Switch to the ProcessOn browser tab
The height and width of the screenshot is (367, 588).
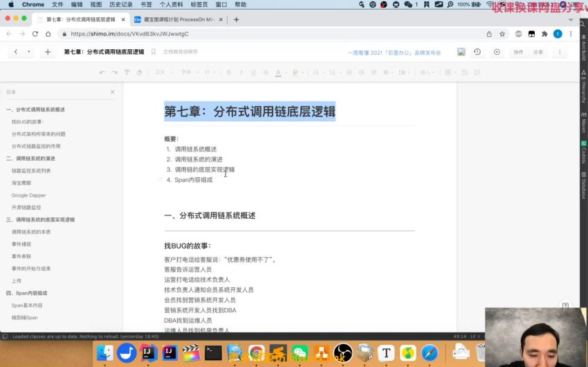178,19
